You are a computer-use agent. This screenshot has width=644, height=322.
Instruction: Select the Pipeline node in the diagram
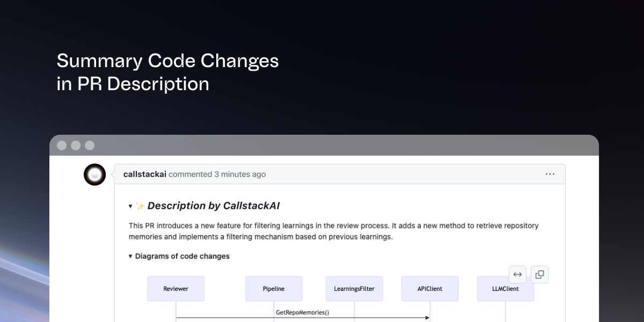[274, 288]
